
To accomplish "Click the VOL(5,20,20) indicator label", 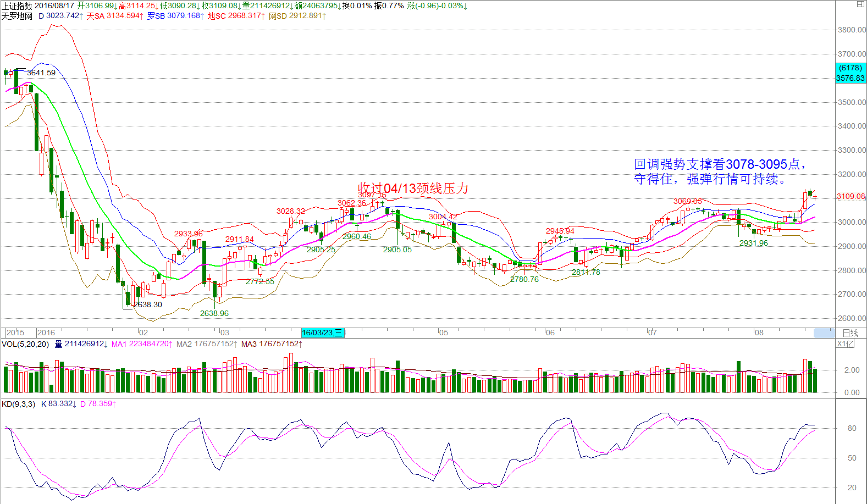I will pos(25,344).
